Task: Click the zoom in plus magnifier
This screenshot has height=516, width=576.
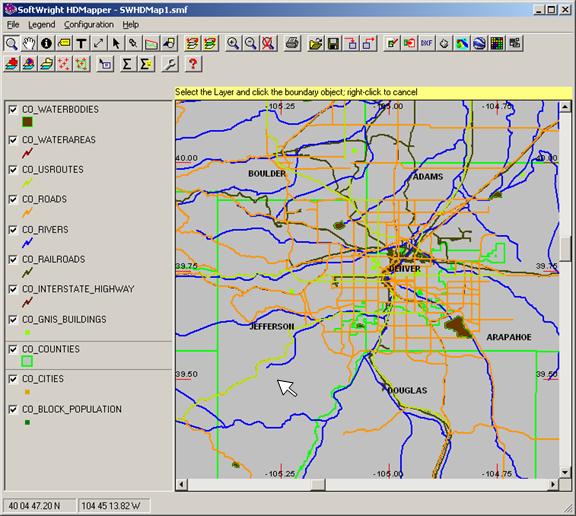Action: coord(233,43)
